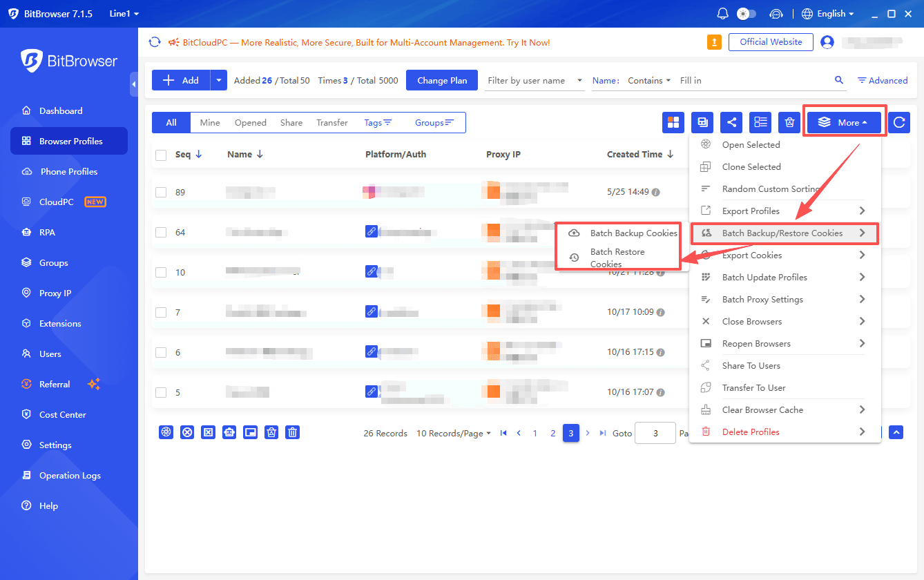This screenshot has width=924, height=580.
Task: Open Delete Profiles menu entry
Action: 785,432
